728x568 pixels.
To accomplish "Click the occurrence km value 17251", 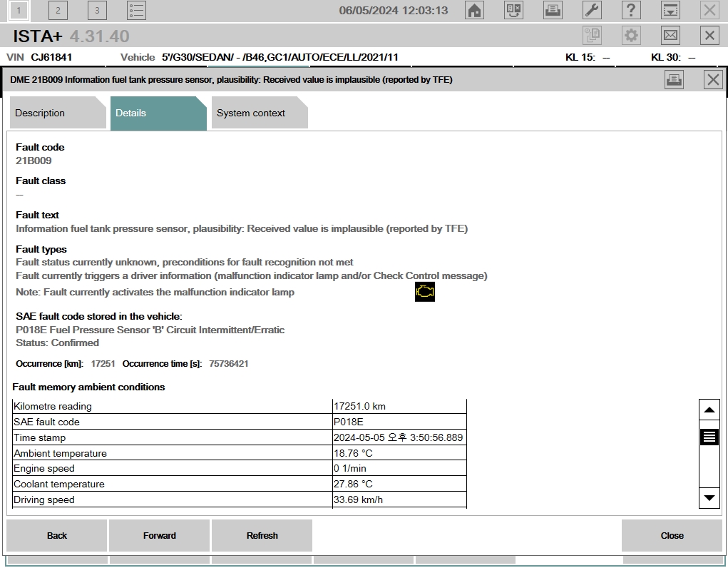I will tap(103, 364).
